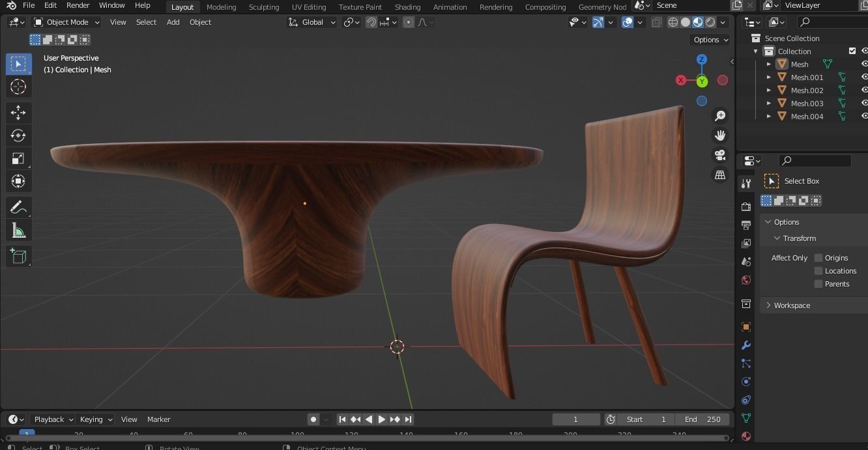Image resolution: width=868 pixels, height=450 pixels.
Task: Click the blue Z axis gizmo
Action: tap(702, 59)
